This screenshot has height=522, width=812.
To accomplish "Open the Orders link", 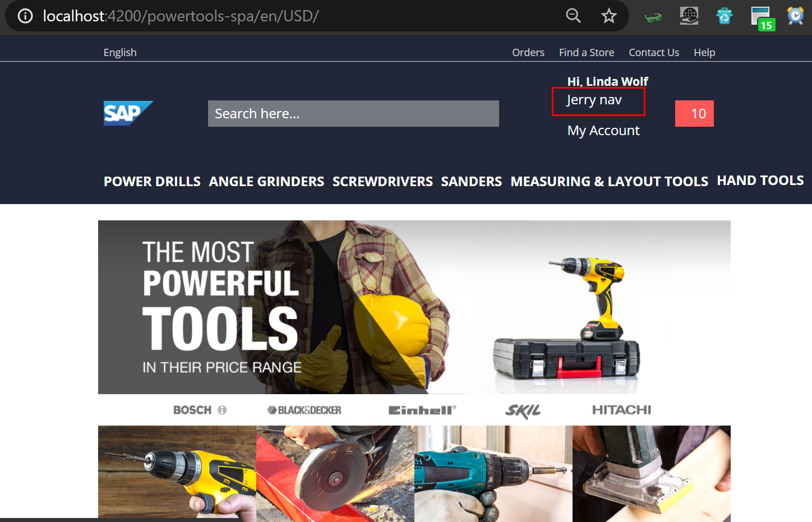I will pos(528,52).
